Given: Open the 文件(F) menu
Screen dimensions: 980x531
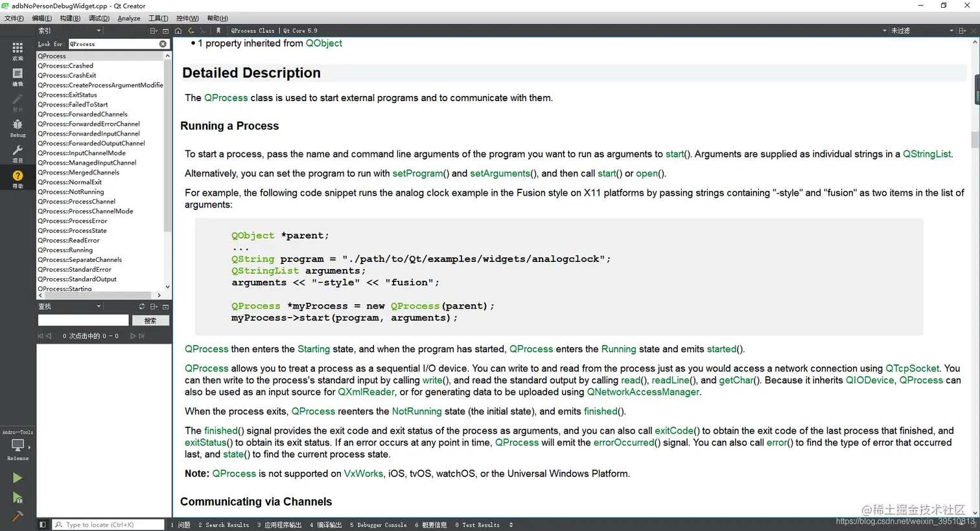Looking at the screenshot, I should [14, 18].
